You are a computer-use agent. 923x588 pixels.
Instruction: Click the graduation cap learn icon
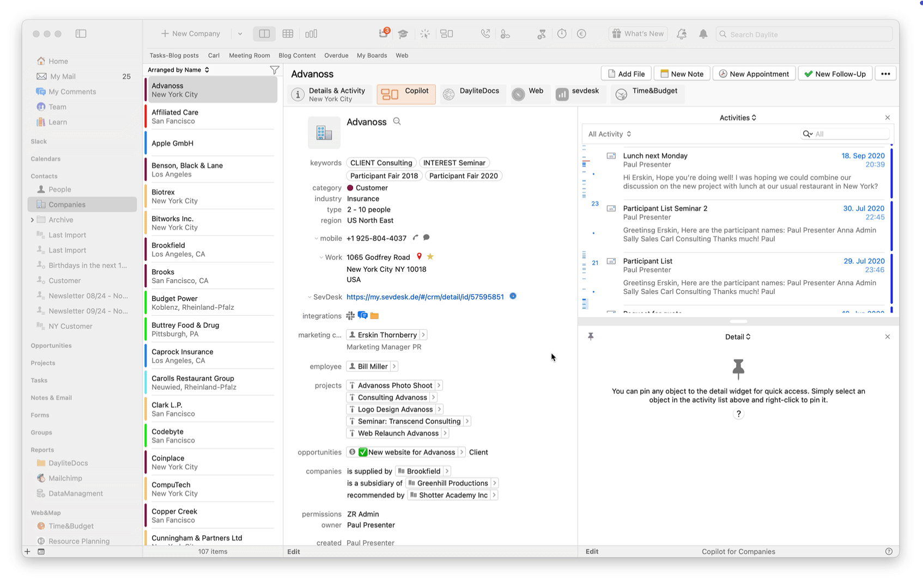(x=403, y=34)
